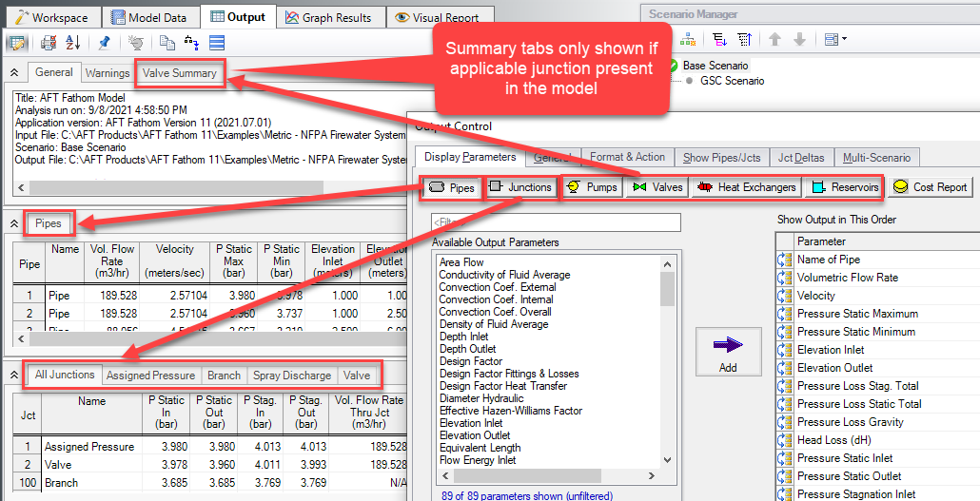Click the print output toolbar icon
Viewport: 980px width, 501px height.
49,43
